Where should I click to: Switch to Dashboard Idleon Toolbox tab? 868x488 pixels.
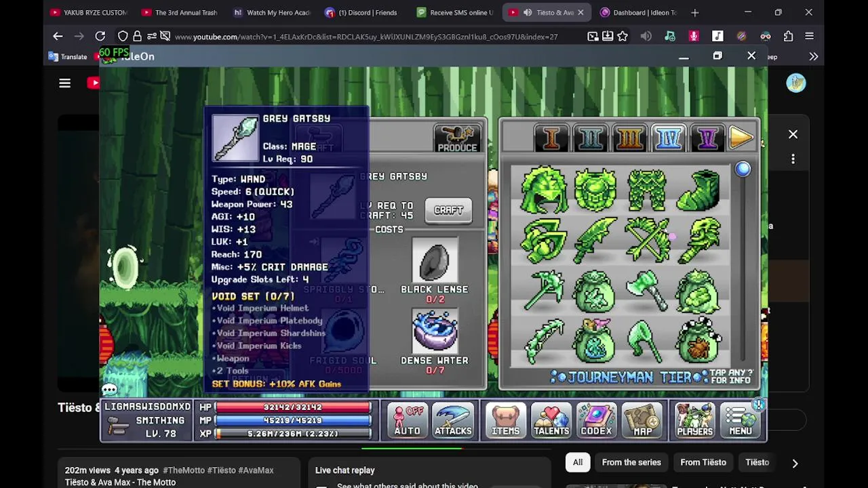click(x=637, y=12)
